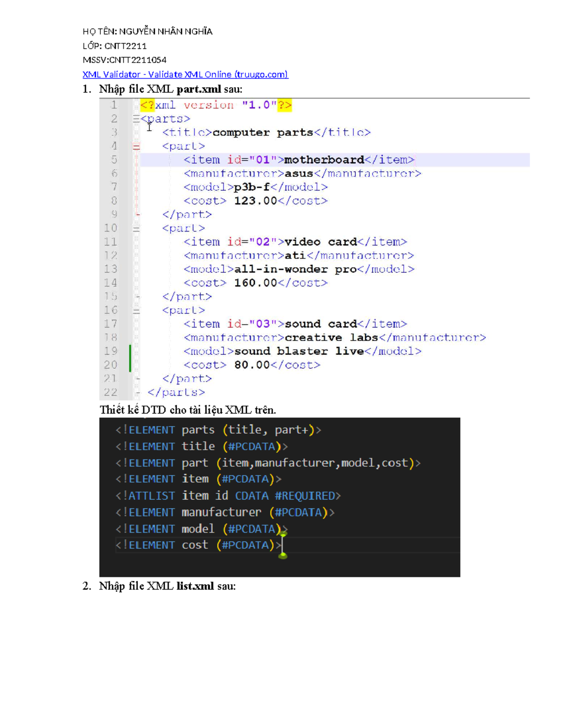
Task: Click the name line 'HỌ TÊN: NGUYỄN NHÂN NGHĨA'
Action: [x=147, y=31]
